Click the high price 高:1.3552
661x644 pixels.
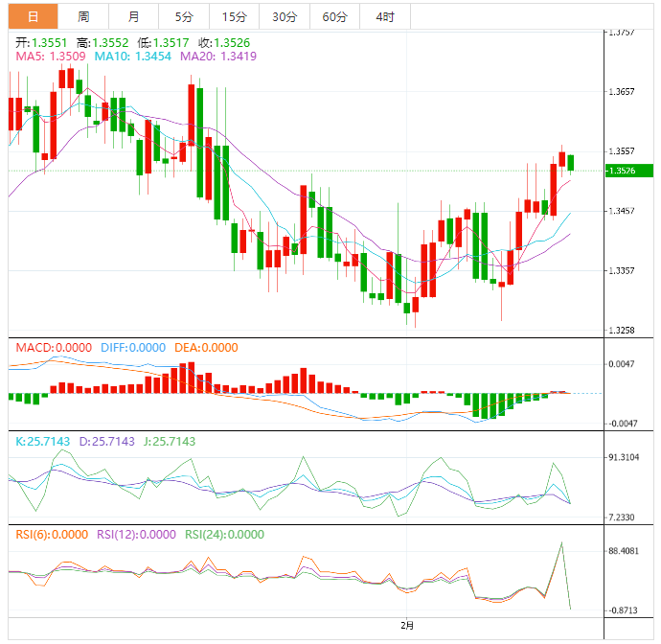click(x=103, y=42)
